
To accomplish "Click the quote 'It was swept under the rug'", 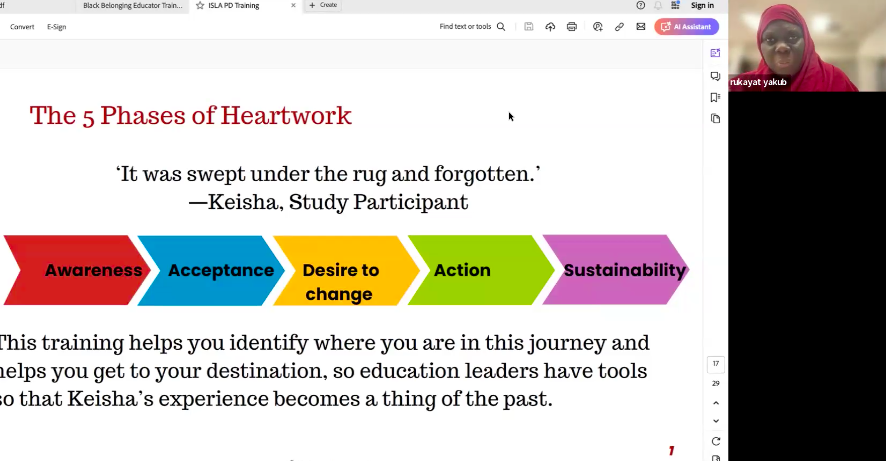I will coord(328,174).
